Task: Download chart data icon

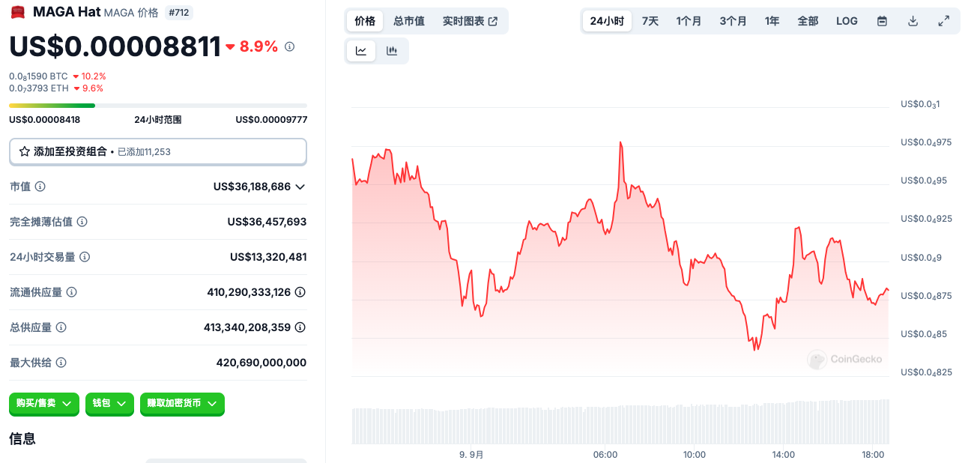Action: point(913,21)
